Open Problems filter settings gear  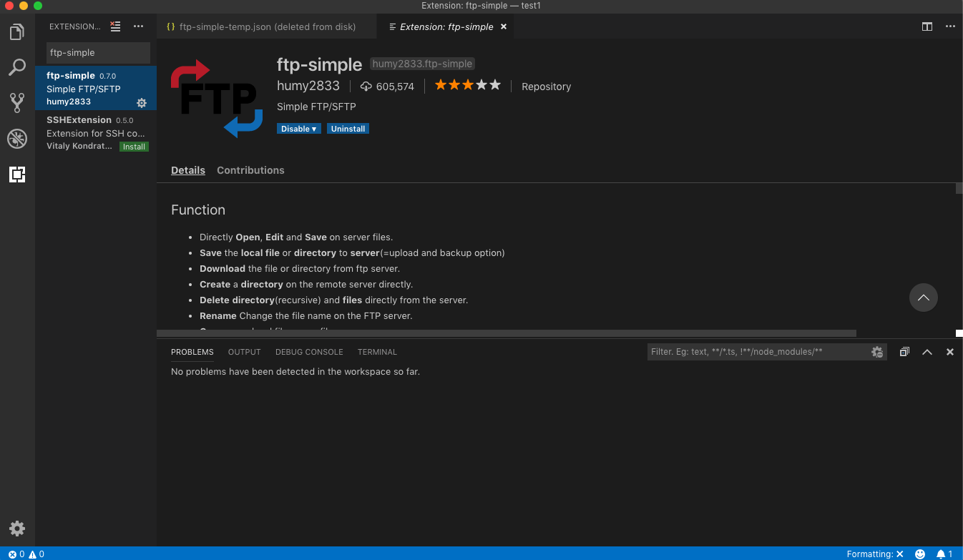(x=877, y=352)
